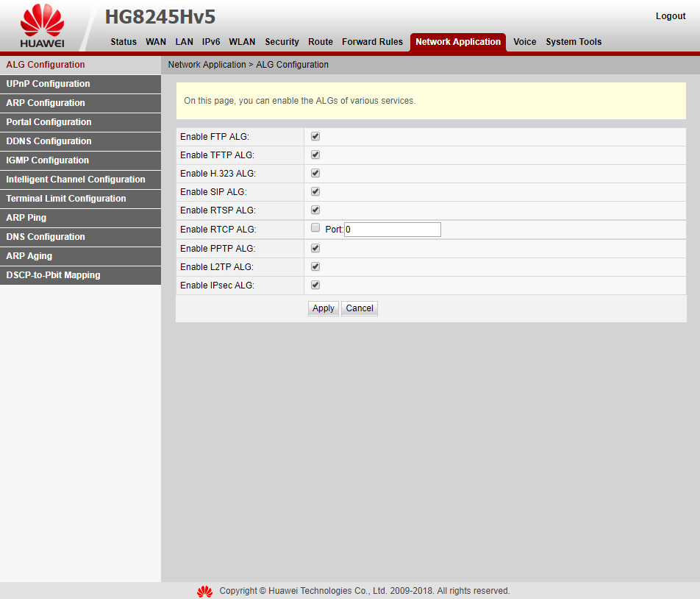Switch to the WLAN tab
700x599 pixels.
[x=242, y=42]
